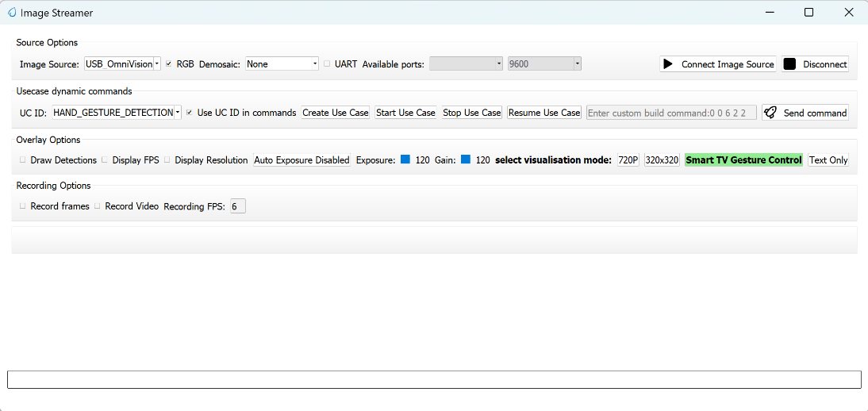
Task: Click the Stop Use Case button
Action: pyautogui.click(x=471, y=113)
